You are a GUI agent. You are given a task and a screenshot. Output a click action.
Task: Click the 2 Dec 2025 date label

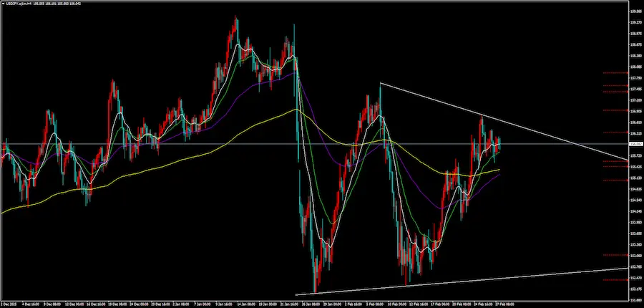pyautogui.click(x=10, y=304)
